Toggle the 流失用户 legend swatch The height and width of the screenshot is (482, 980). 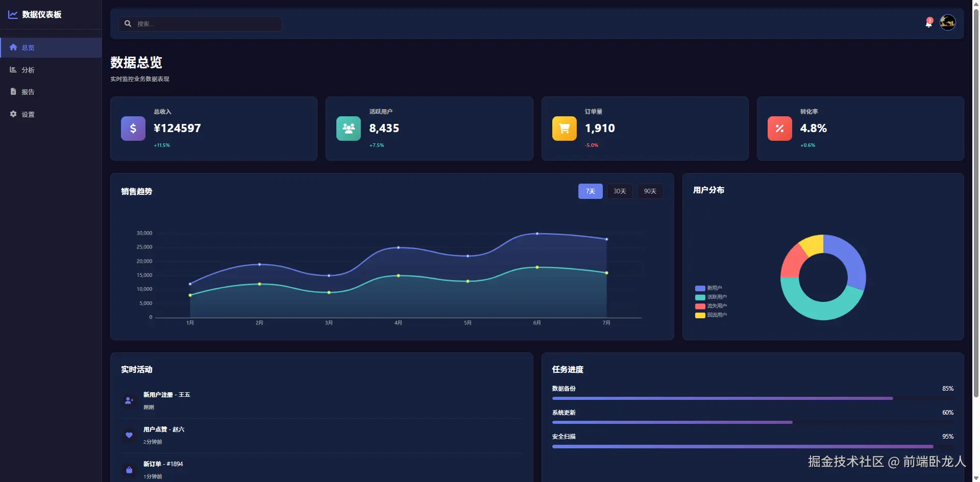tap(700, 307)
